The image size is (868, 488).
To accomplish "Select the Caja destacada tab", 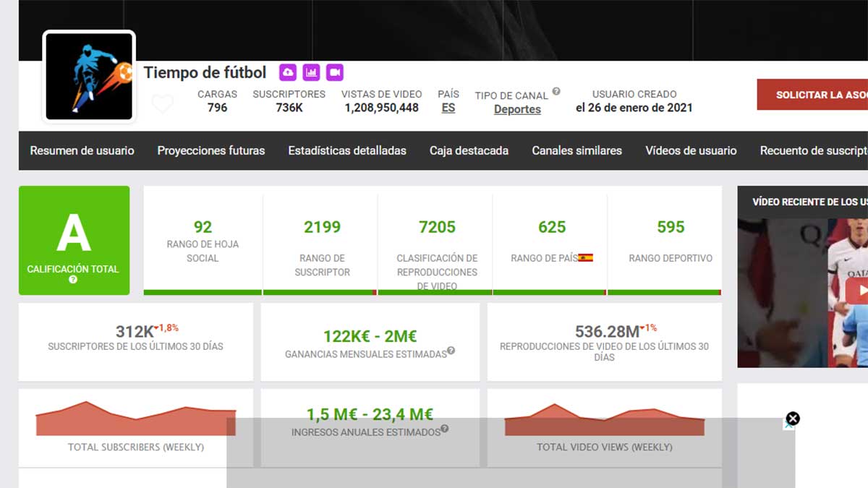I will pyautogui.click(x=469, y=150).
